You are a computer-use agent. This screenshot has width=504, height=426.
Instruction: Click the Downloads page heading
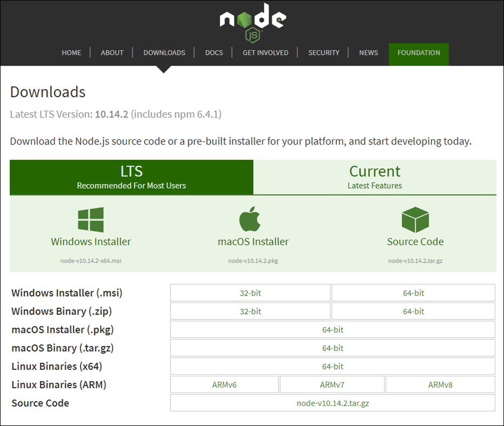48,92
